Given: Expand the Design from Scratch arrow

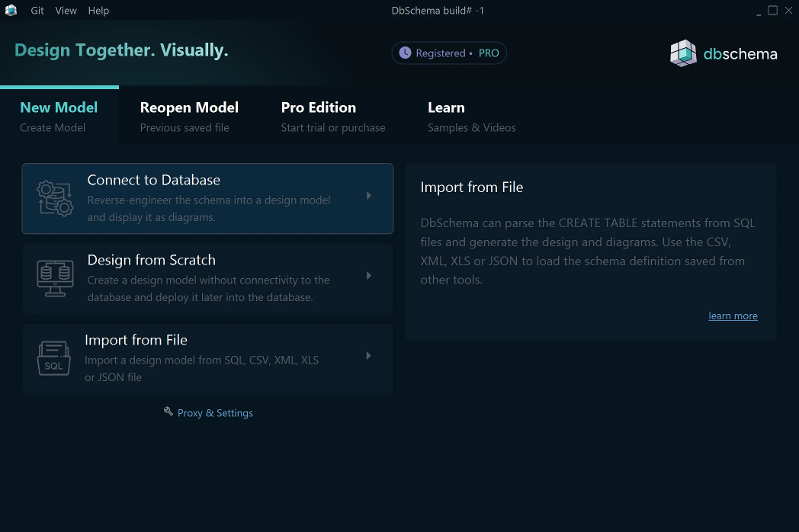Looking at the screenshot, I should pyautogui.click(x=369, y=276).
